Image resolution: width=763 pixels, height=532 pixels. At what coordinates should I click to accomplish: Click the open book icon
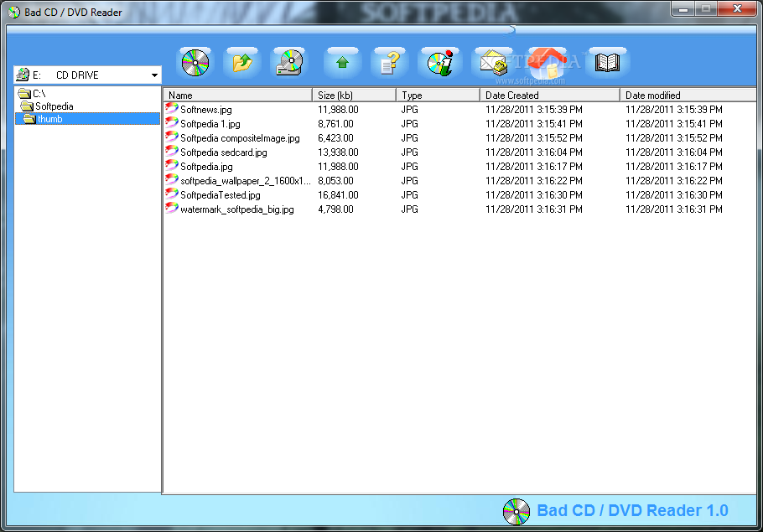607,63
